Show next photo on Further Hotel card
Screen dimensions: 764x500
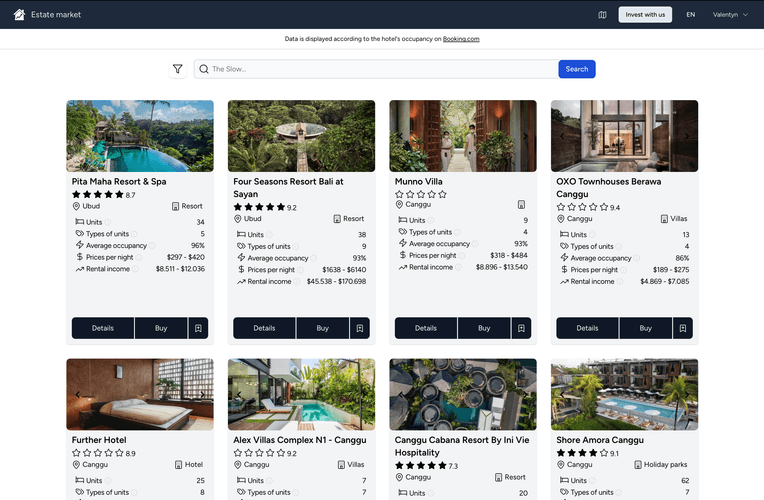pyautogui.click(x=202, y=394)
